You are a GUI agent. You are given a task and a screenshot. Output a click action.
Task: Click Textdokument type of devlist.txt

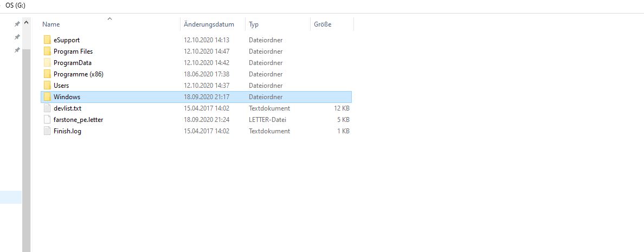[269, 108]
